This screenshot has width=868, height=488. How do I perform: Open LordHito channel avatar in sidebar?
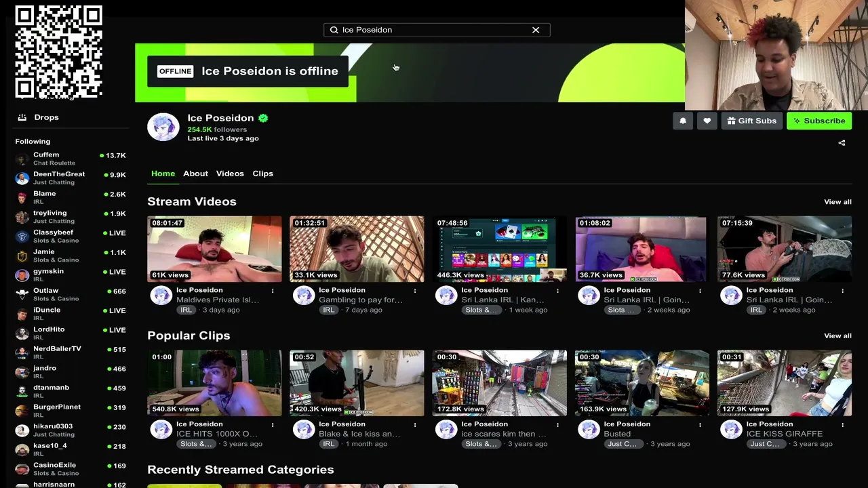click(22, 333)
